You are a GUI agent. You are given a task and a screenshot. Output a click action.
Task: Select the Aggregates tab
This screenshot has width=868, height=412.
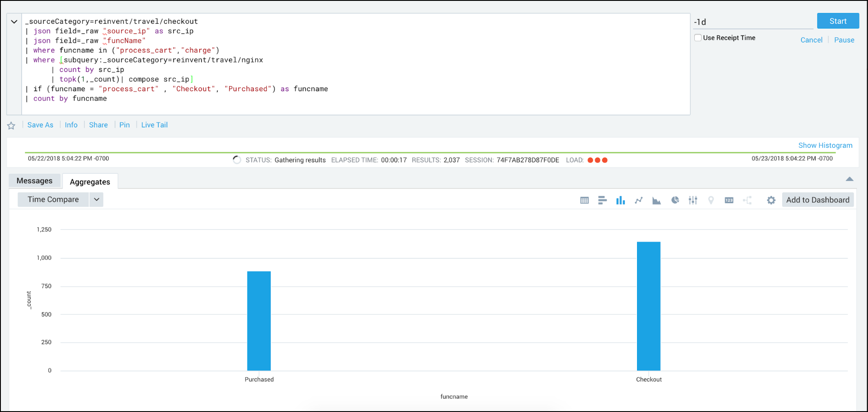pyautogui.click(x=90, y=182)
